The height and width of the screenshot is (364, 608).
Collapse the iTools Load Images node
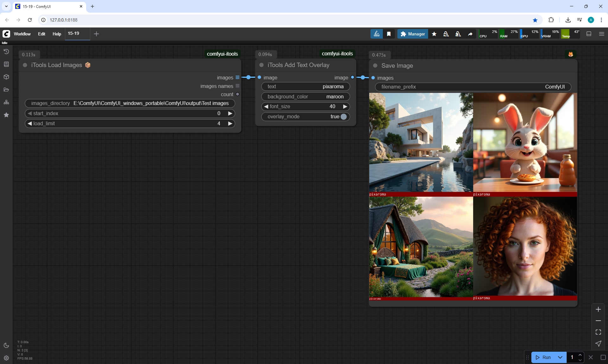[25, 65]
